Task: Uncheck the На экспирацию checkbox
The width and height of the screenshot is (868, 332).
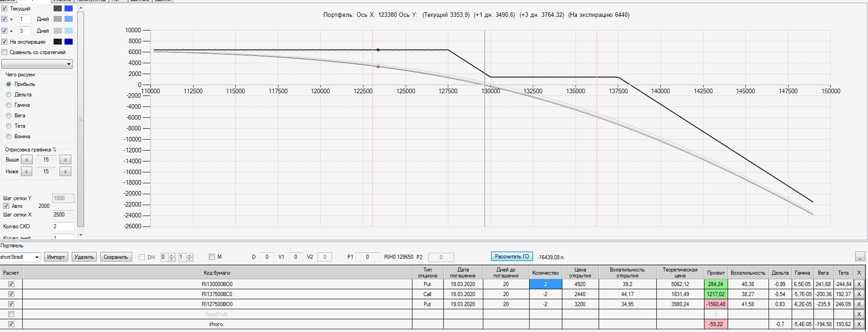Action: coord(5,42)
